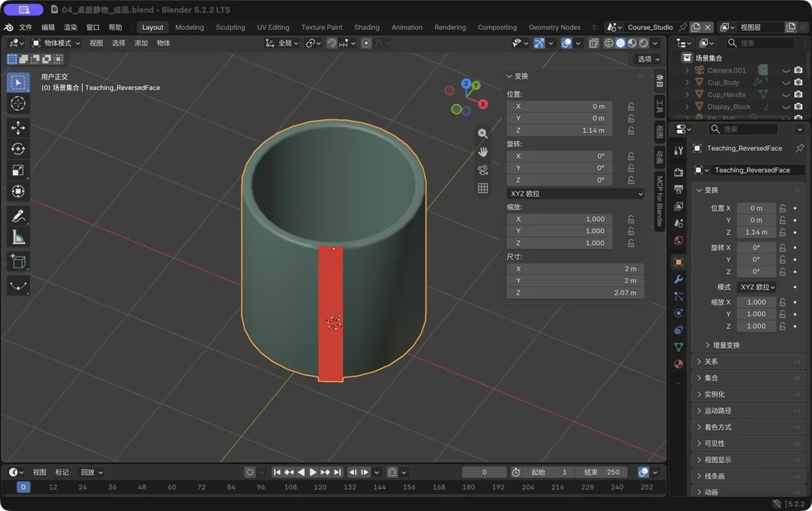
Task: Click the current frame number field
Action: point(484,472)
